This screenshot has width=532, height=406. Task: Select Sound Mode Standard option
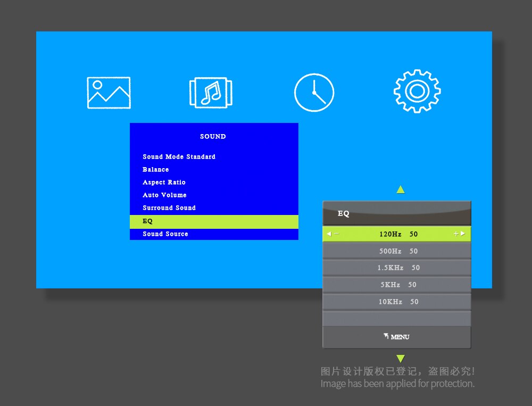(179, 157)
